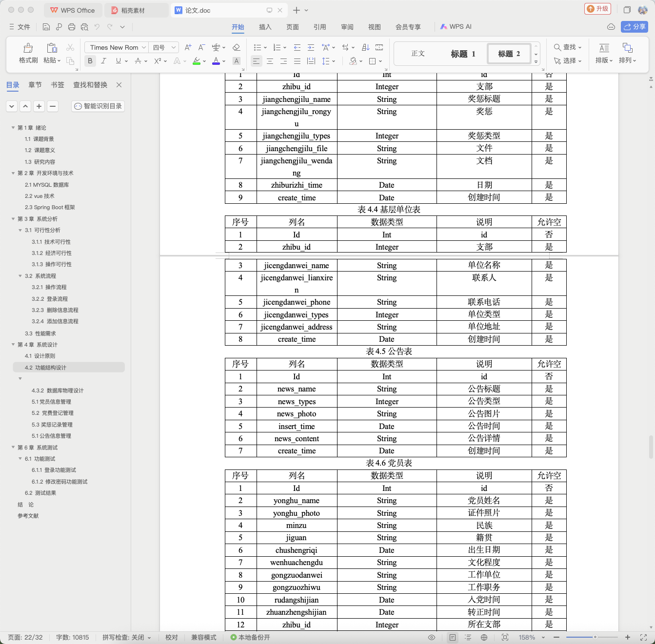
Task: Toggle italic formatting button
Action: click(103, 61)
